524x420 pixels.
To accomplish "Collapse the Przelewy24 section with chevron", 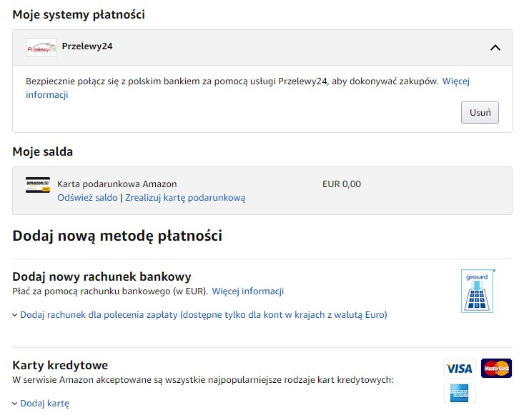I will (495, 48).
